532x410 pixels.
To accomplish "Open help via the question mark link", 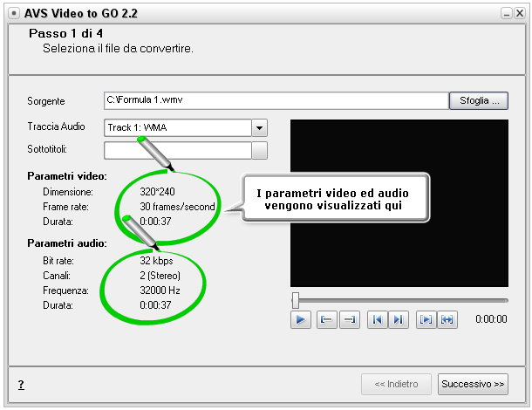I will (21, 385).
